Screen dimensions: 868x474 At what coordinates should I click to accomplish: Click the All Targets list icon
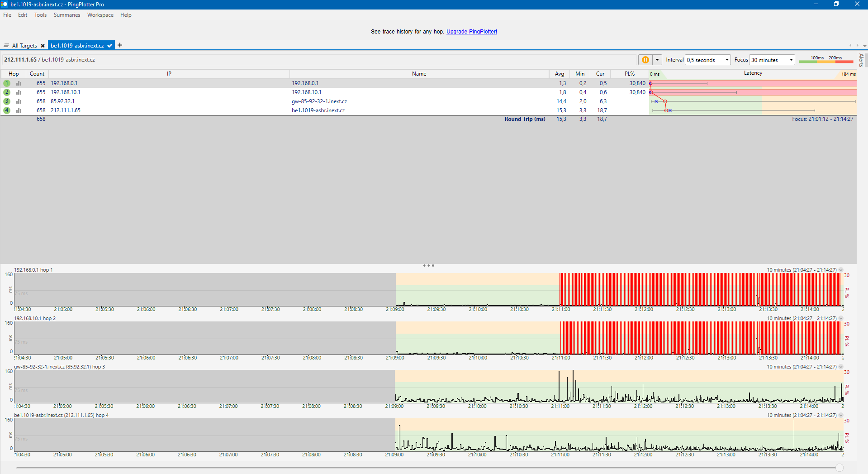pyautogui.click(x=6, y=46)
